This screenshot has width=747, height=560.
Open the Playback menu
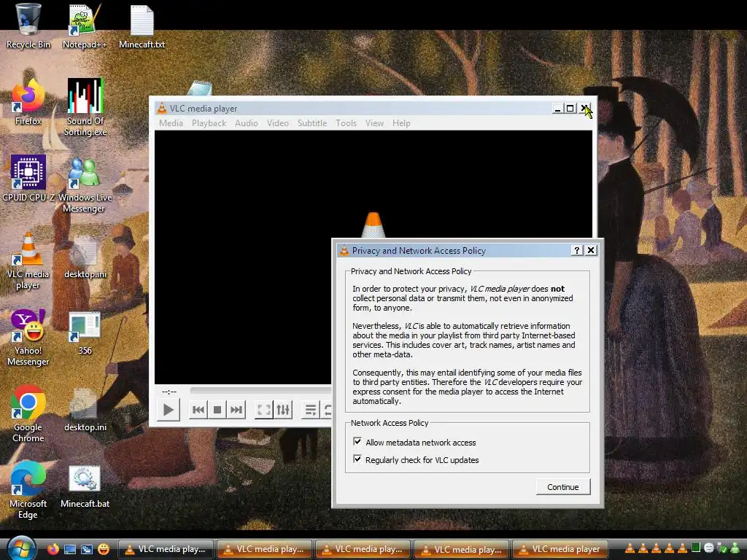pos(209,122)
